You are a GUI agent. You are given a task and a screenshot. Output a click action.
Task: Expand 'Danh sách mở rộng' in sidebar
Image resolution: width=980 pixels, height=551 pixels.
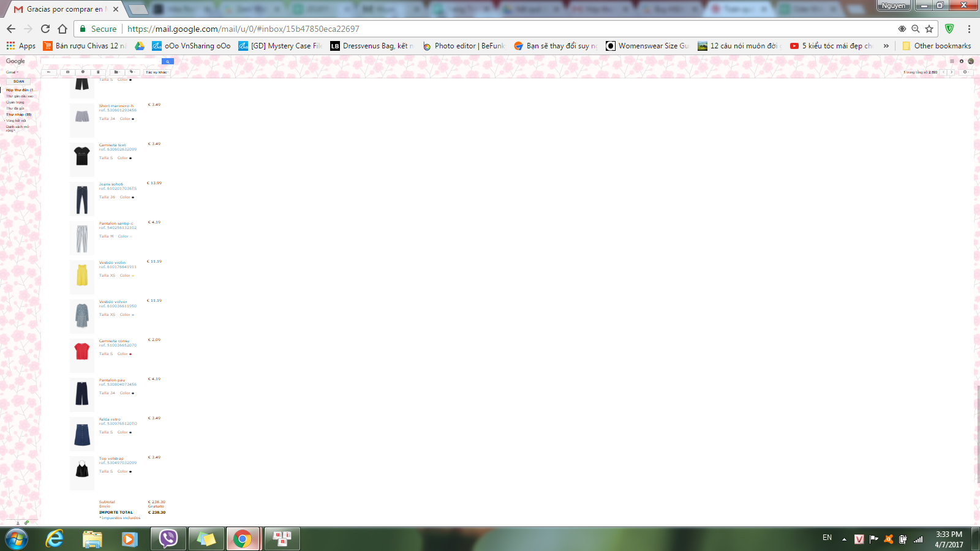point(17,128)
